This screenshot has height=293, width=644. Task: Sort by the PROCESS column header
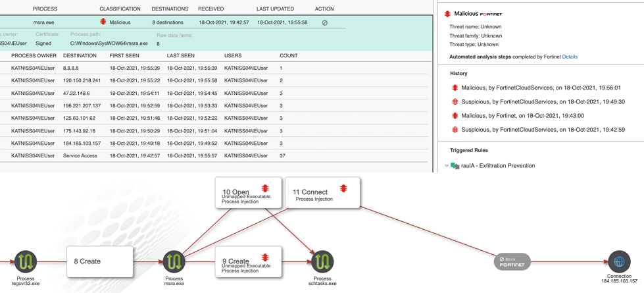coord(45,9)
